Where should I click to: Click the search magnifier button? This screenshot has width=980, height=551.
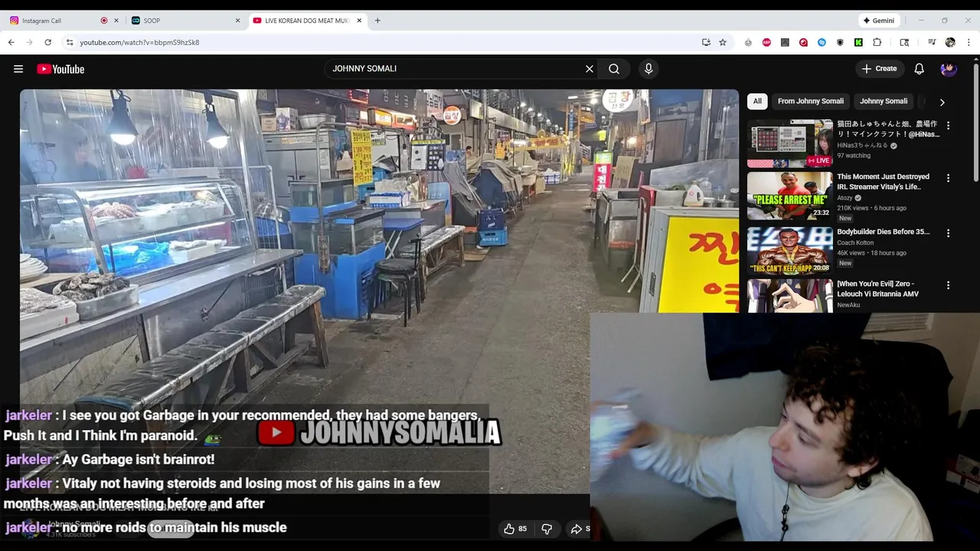pos(614,69)
